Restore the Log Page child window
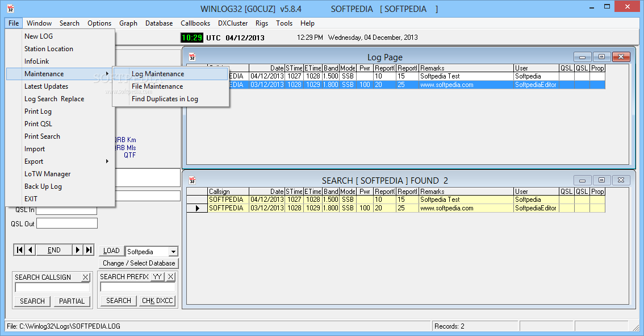 pos(601,57)
